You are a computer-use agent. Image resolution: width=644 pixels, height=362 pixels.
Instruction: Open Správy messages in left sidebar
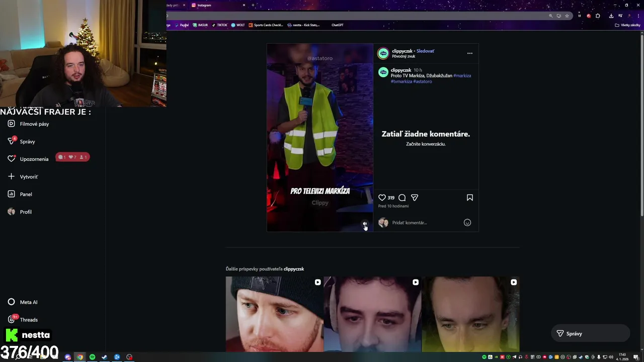(x=22, y=141)
